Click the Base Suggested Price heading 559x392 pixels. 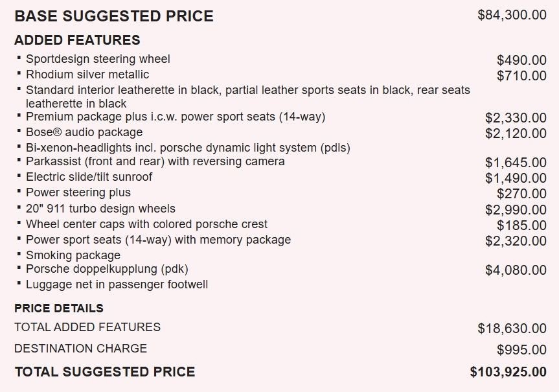tap(114, 16)
